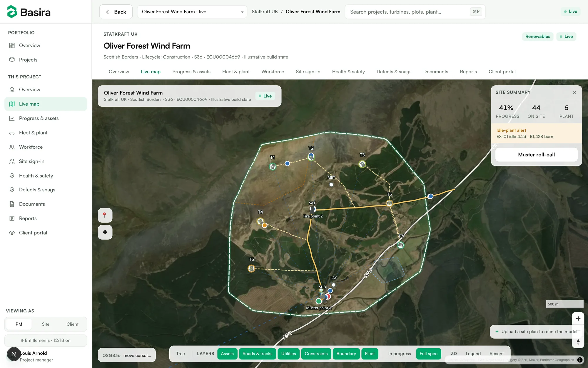Image resolution: width=588 pixels, height=368 pixels.
Task: Click project Overview home icon
Action: pos(12,89)
